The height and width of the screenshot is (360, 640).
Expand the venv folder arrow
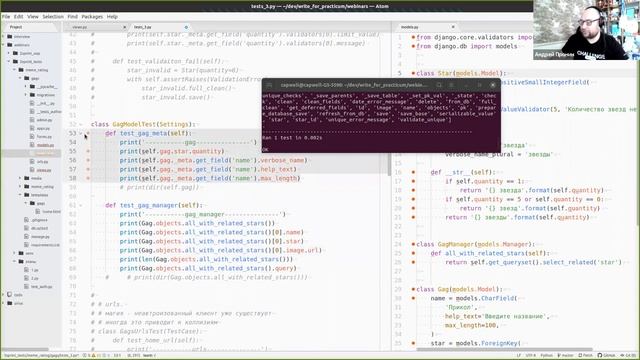[15, 253]
